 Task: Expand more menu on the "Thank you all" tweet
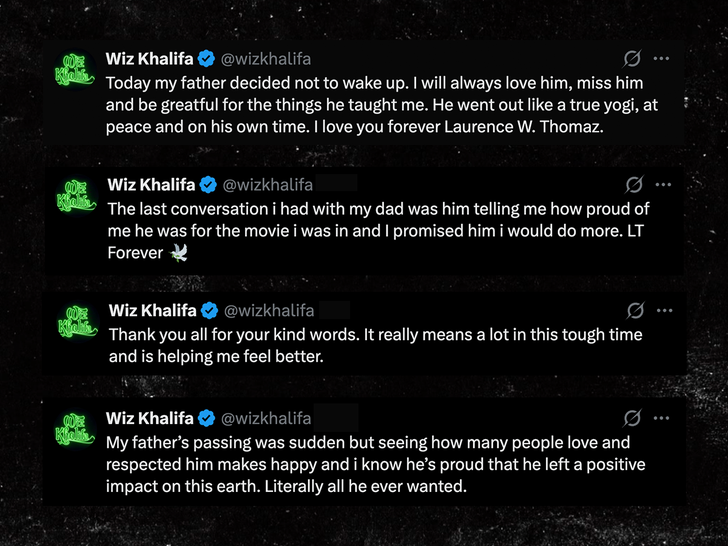(x=663, y=311)
